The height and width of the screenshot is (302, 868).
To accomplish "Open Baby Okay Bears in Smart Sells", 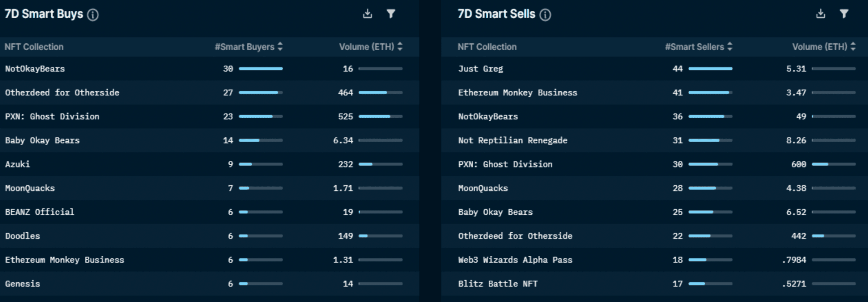I will click(495, 212).
